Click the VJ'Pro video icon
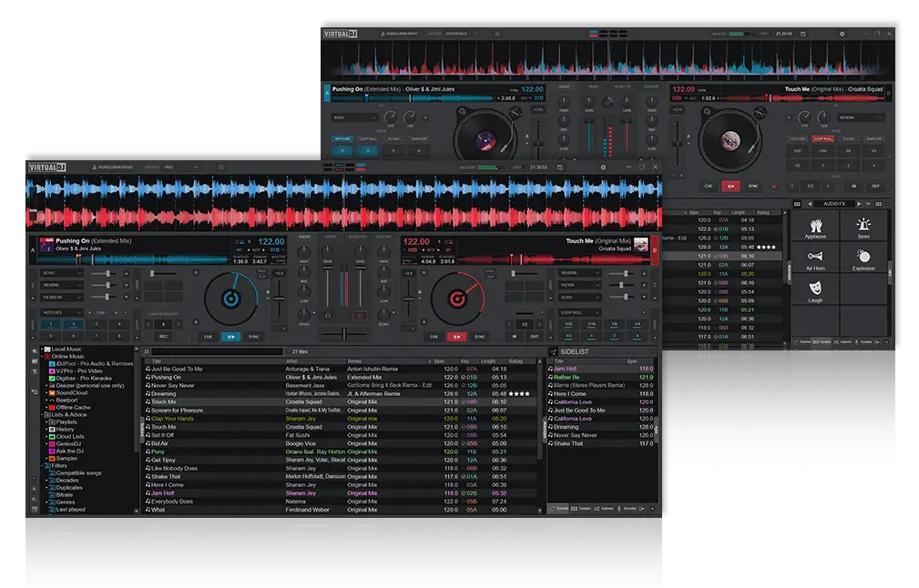919x588 pixels. 52,370
